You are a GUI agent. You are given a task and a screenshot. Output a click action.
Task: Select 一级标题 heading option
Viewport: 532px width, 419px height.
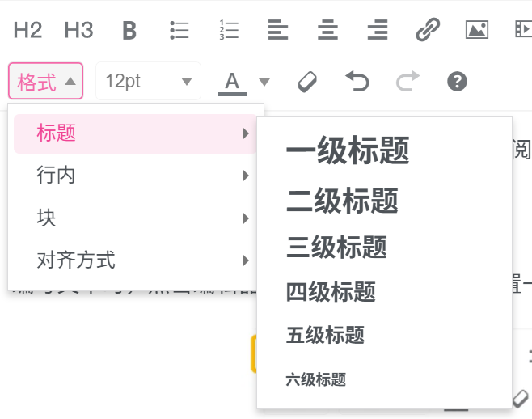[348, 152]
